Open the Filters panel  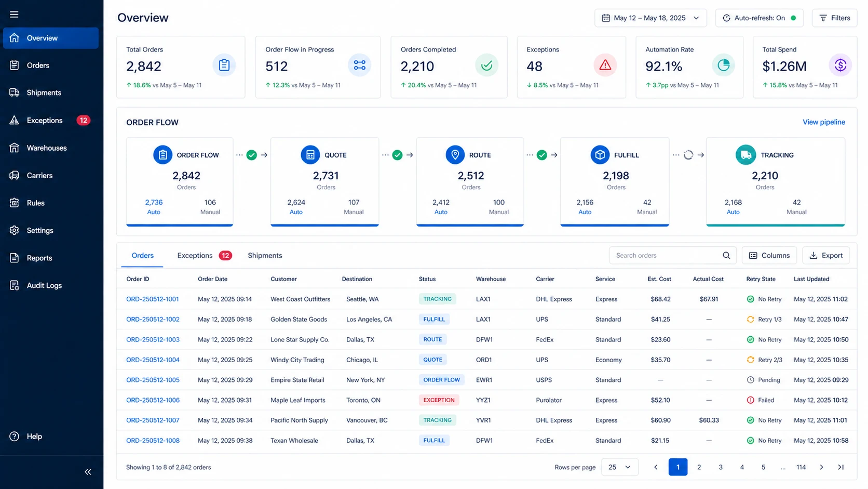click(835, 18)
